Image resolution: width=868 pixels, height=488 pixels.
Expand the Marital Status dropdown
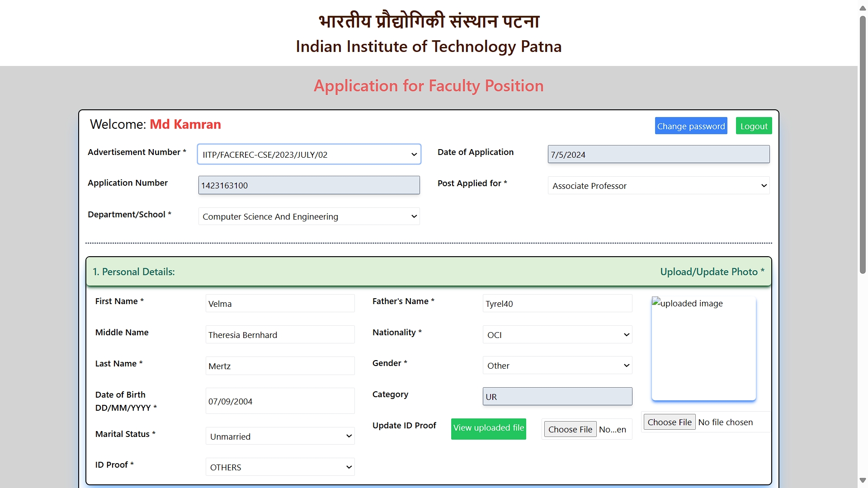pos(280,436)
